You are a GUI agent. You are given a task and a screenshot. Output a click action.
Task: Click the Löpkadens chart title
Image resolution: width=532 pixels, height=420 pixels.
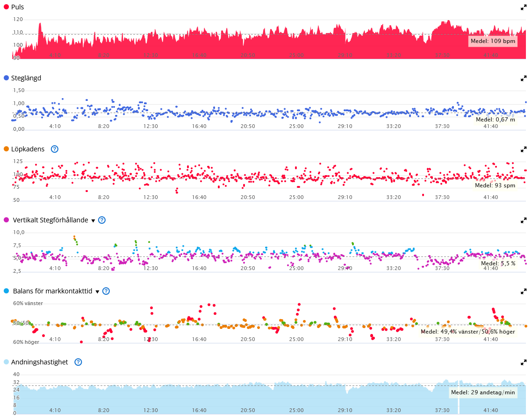pos(28,149)
